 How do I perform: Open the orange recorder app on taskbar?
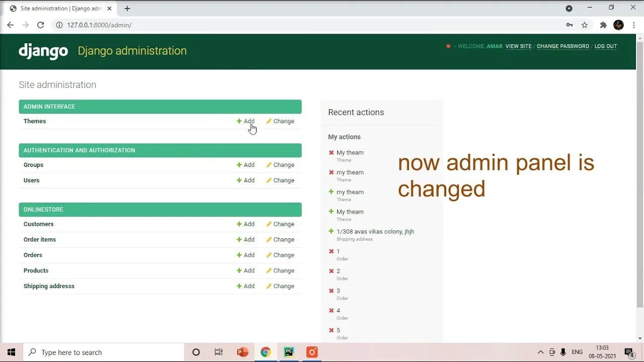(x=312, y=352)
